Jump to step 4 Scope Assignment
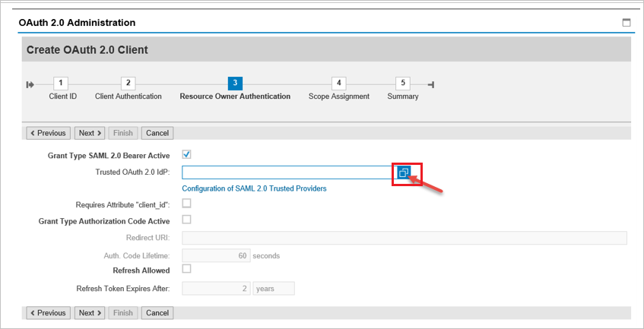The height and width of the screenshot is (329, 644). pos(338,83)
